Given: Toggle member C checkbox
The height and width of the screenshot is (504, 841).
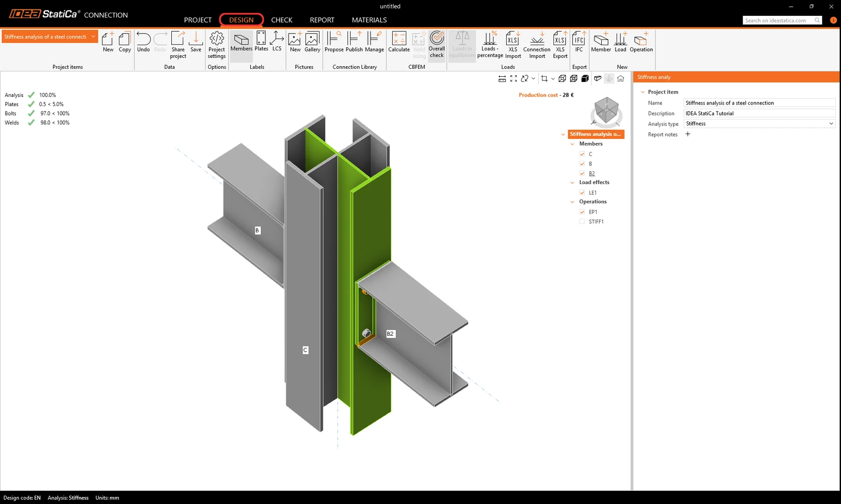Looking at the screenshot, I should point(582,154).
